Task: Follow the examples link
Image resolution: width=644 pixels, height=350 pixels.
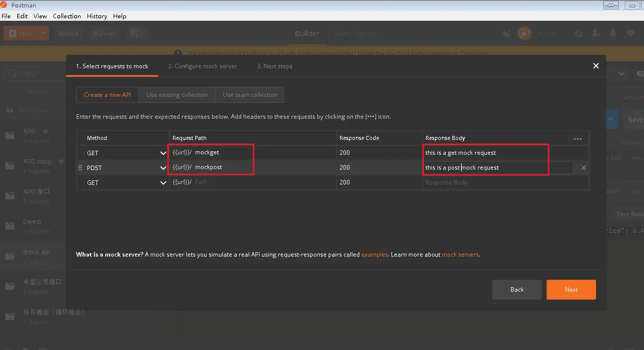Action: 375,255
